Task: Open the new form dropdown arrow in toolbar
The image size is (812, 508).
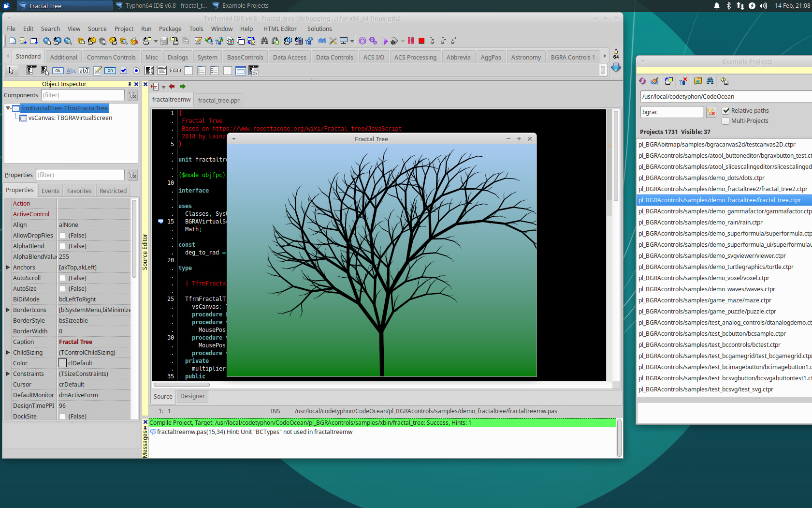Action: click(156, 42)
